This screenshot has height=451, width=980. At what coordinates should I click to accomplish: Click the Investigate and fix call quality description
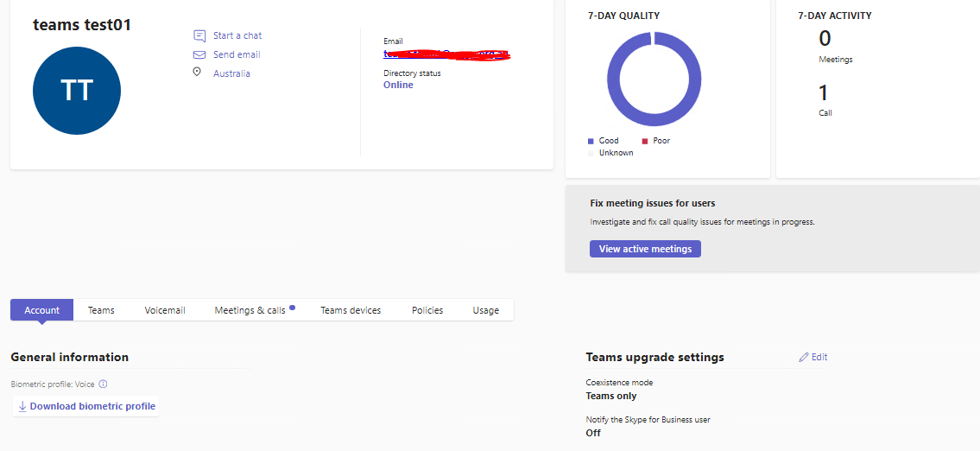point(703,222)
